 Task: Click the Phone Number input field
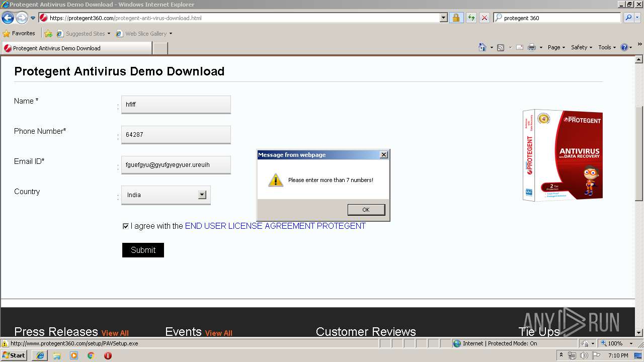176,135
